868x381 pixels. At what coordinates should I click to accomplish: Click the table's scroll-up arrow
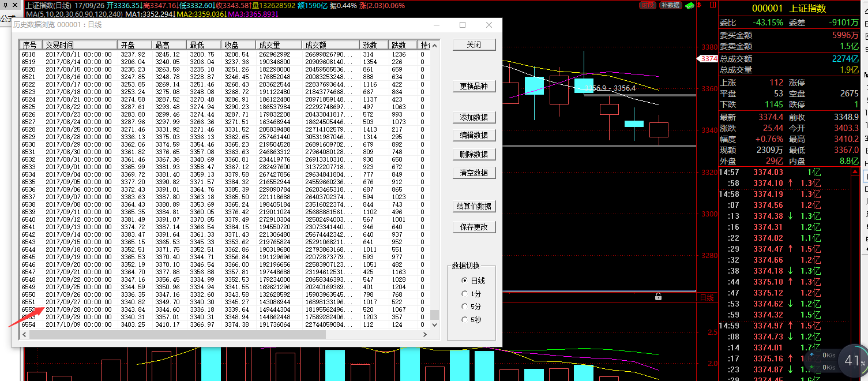click(435, 45)
